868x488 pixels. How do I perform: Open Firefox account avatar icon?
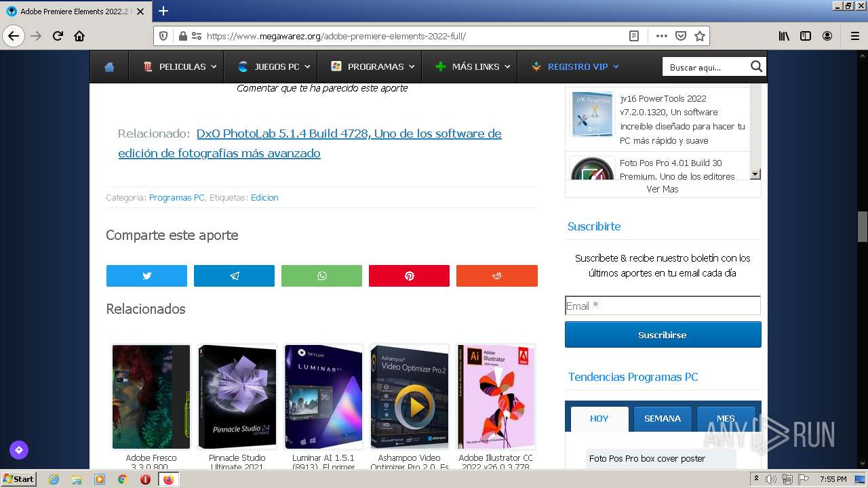click(827, 36)
